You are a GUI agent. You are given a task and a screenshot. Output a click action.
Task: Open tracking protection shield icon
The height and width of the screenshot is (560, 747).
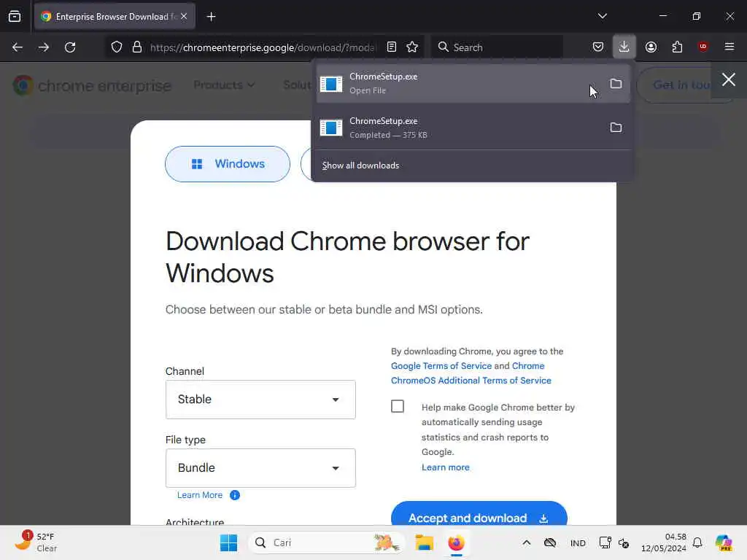coord(117,47)
